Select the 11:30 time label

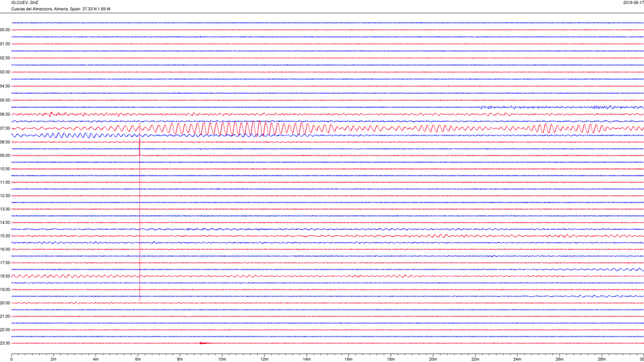coord(5,182)
